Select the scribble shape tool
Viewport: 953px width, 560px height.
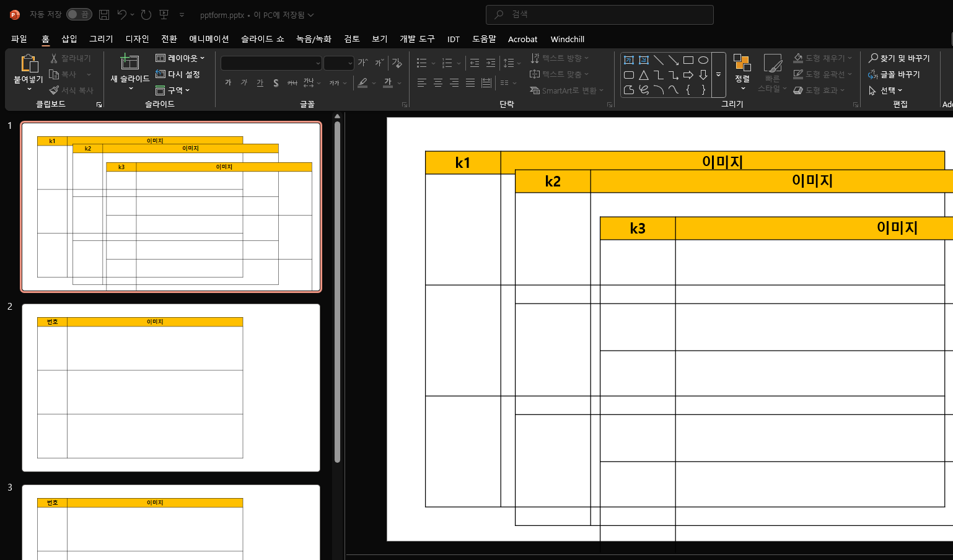point(644,90)
